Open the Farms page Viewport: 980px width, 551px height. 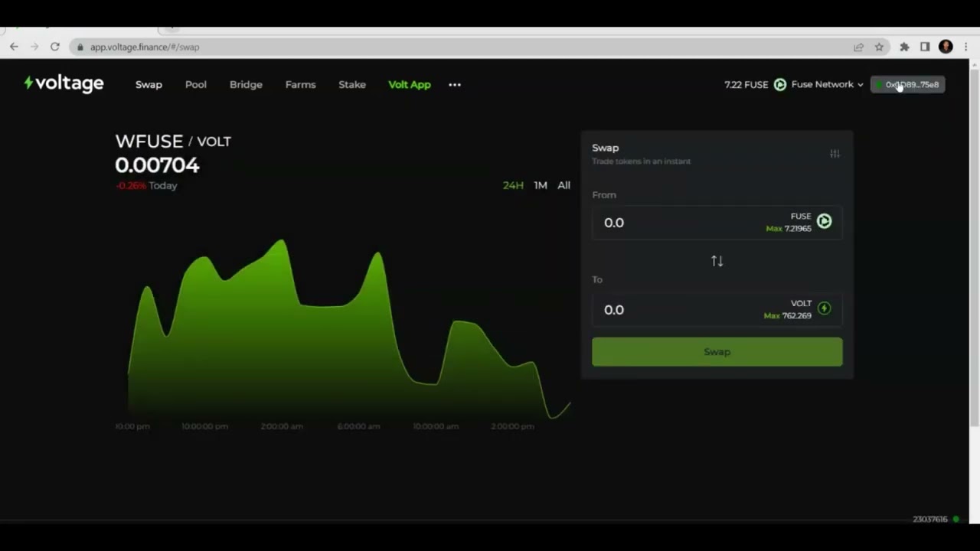tap(300, 84)
